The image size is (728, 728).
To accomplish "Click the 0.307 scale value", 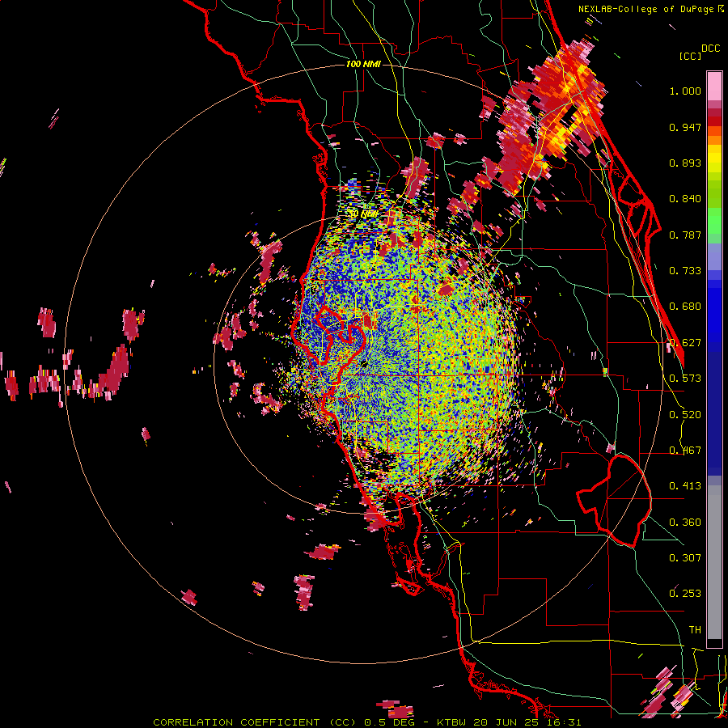I will [685, 558].
